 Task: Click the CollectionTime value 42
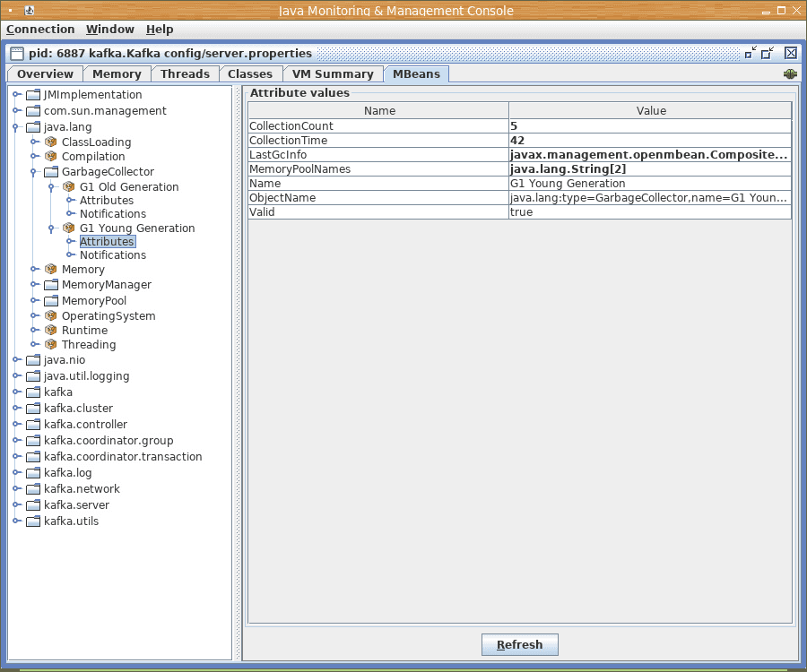click(x=650, y=141)
